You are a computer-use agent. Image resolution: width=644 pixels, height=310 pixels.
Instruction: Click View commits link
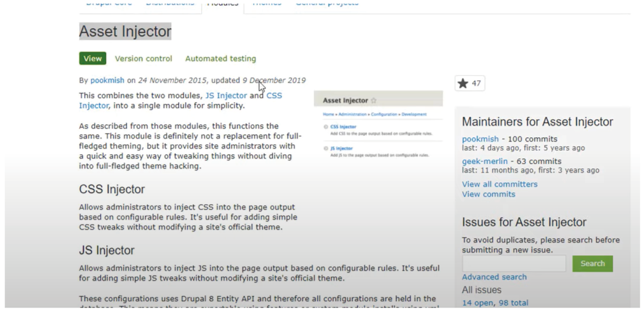click(x=489, y=194)
